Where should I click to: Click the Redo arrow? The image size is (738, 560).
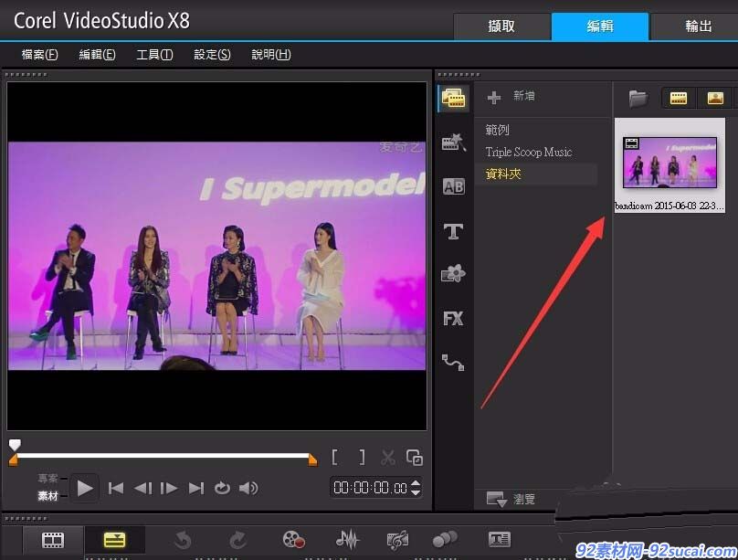[x=238, y=540]
